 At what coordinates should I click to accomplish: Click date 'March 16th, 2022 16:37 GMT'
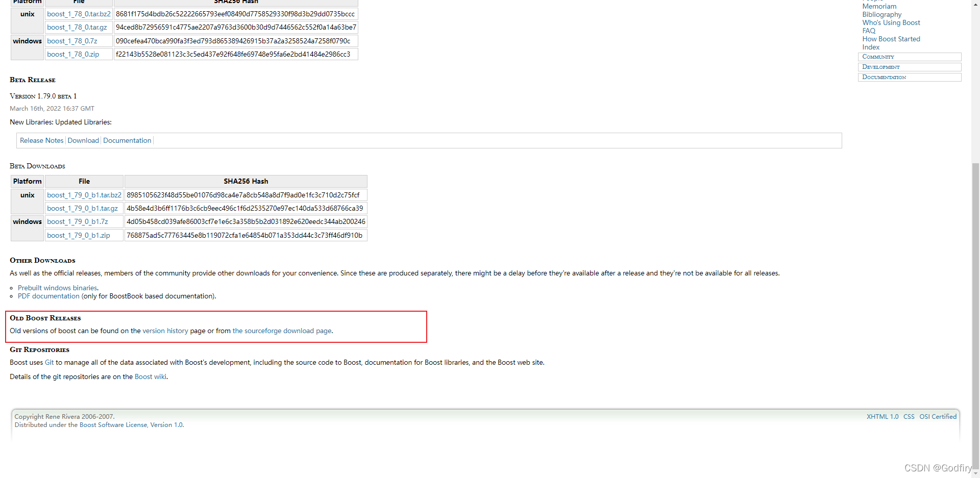(x=52, y=108)
